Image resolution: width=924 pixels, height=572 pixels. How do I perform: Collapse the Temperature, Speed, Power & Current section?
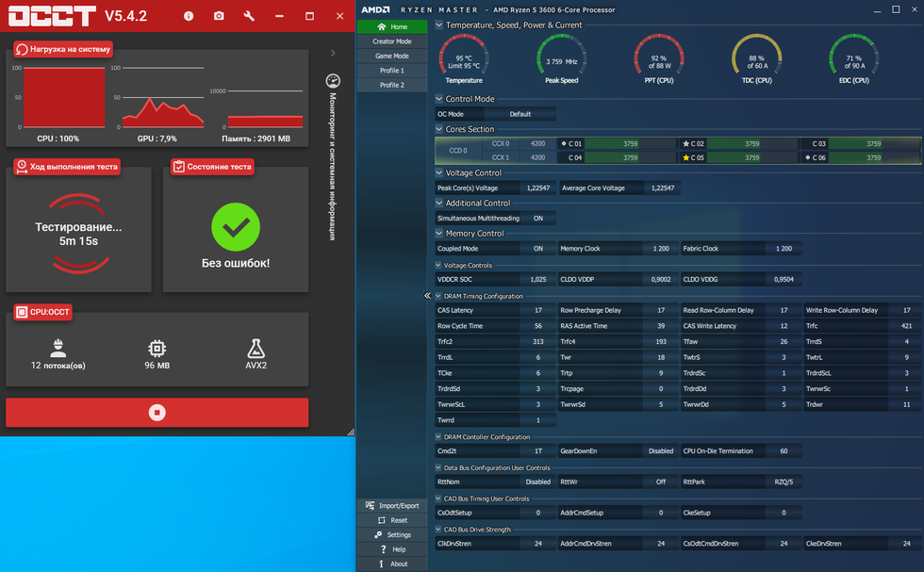tap(439, 25)
